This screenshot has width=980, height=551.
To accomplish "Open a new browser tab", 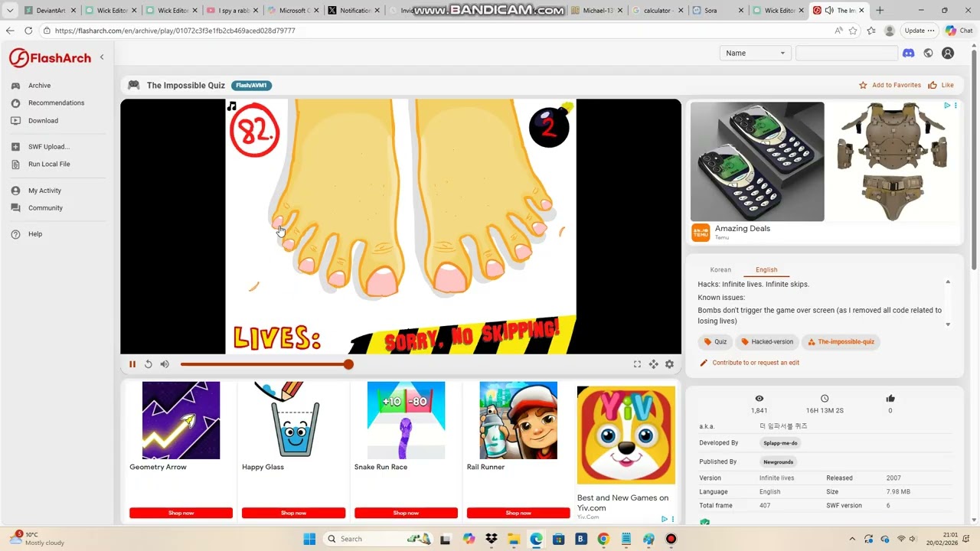I will click(x=880, y=11).
